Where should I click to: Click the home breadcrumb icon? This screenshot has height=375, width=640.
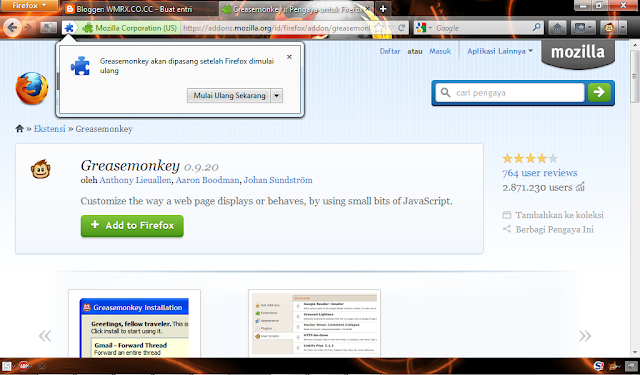[x=19, y=129]
